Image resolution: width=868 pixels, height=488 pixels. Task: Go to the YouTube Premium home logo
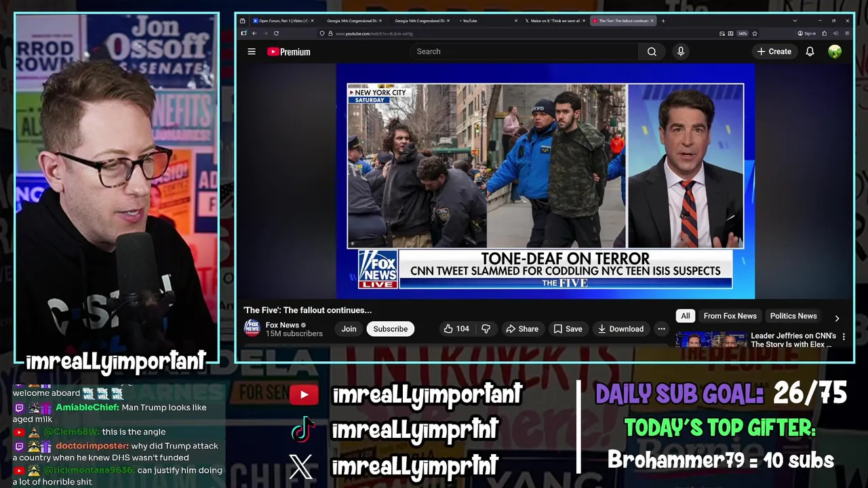pyautogui.click(x=289, y=52)
